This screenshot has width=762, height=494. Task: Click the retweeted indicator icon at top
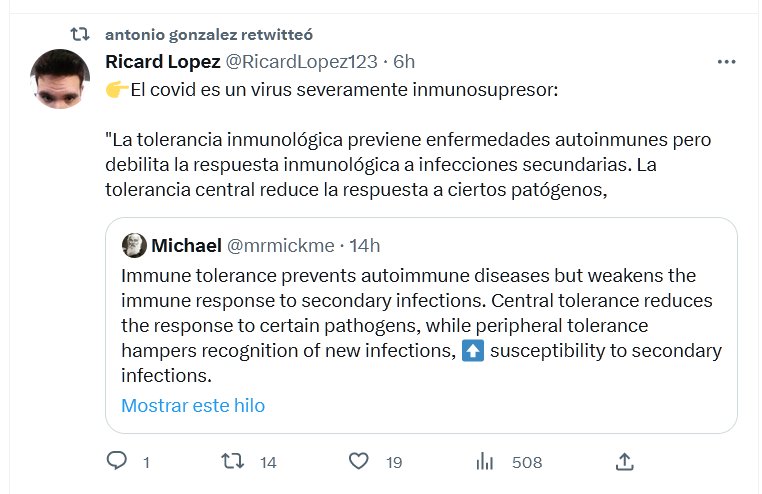85,35
